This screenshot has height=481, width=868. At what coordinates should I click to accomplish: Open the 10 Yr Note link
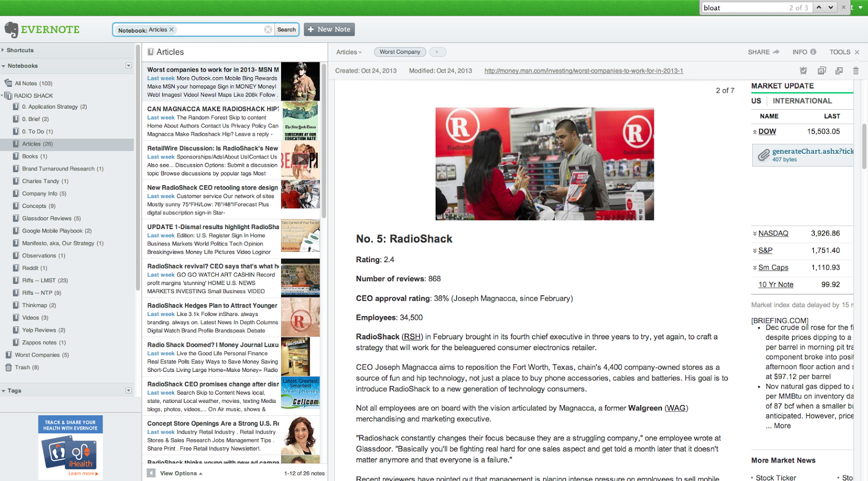776,285
